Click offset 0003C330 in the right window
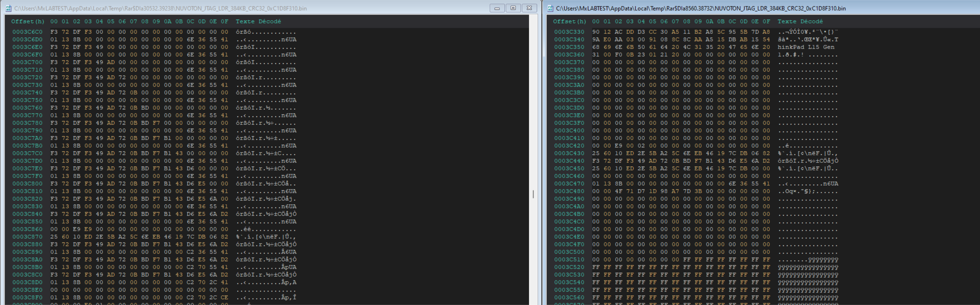The width and height of the screenshot is (980, 305). point(569,32)
